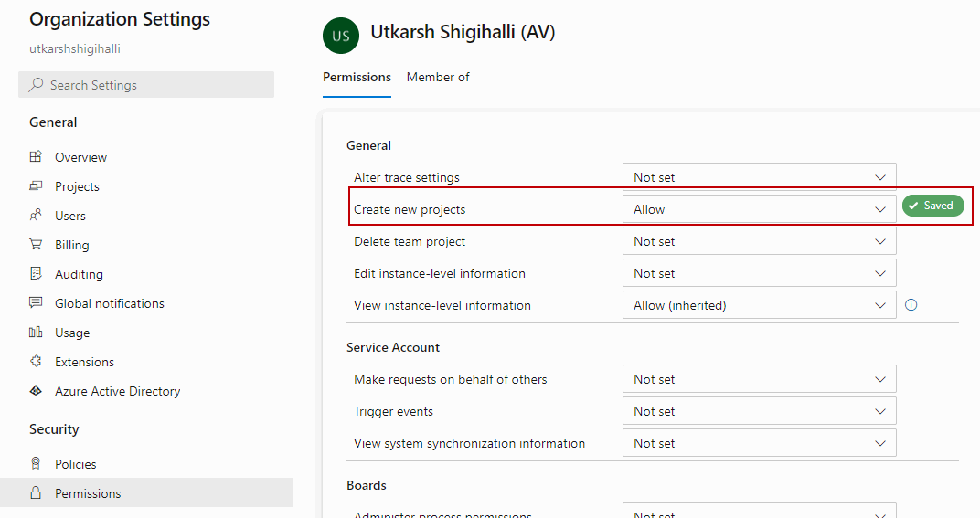Click the Azure Active Directory icon
This screenshot has width=980, height=518.
pyautogui.click(x=36, y=391)
